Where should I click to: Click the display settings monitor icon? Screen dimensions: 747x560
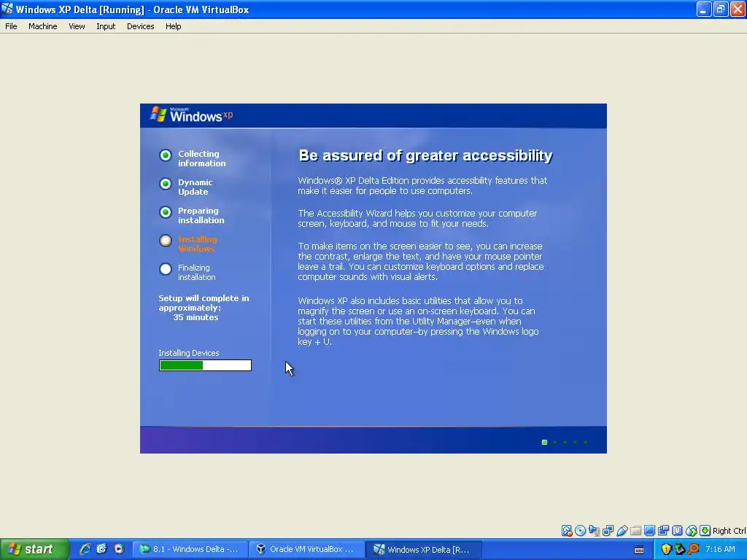[x=649, y=531]
